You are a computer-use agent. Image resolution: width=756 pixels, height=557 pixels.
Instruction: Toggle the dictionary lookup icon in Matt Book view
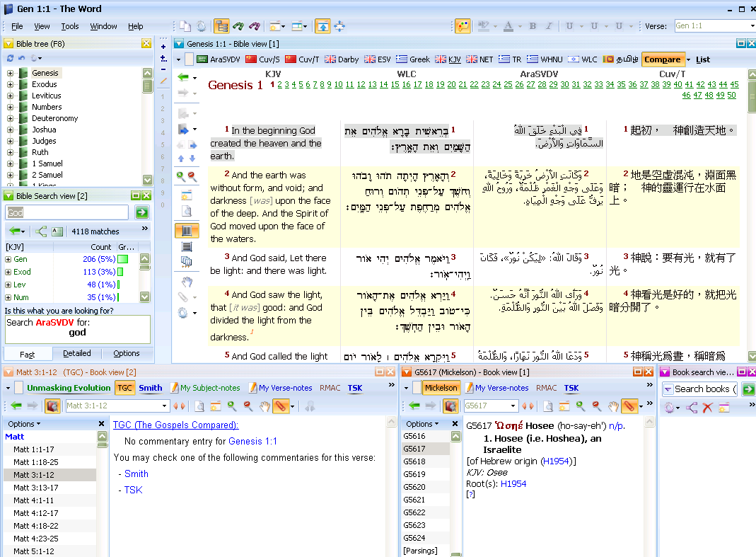(52, 406)
